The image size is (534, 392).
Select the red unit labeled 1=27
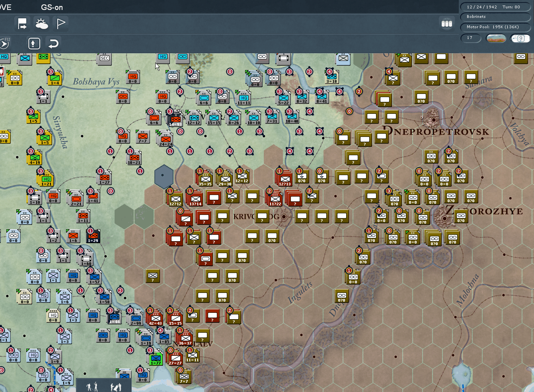pyautogui.click(x=104, y=177)
